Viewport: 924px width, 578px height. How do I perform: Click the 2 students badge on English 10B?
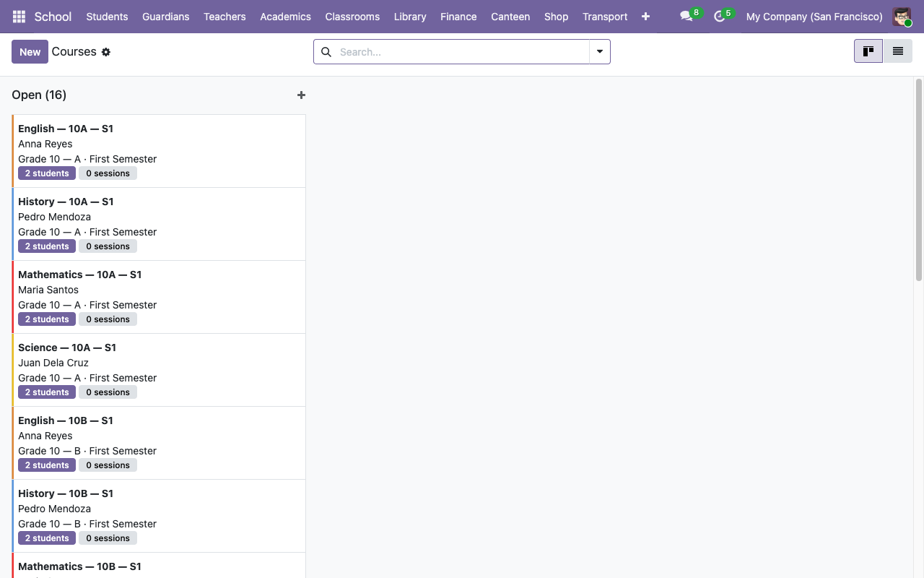pos(47,465)
